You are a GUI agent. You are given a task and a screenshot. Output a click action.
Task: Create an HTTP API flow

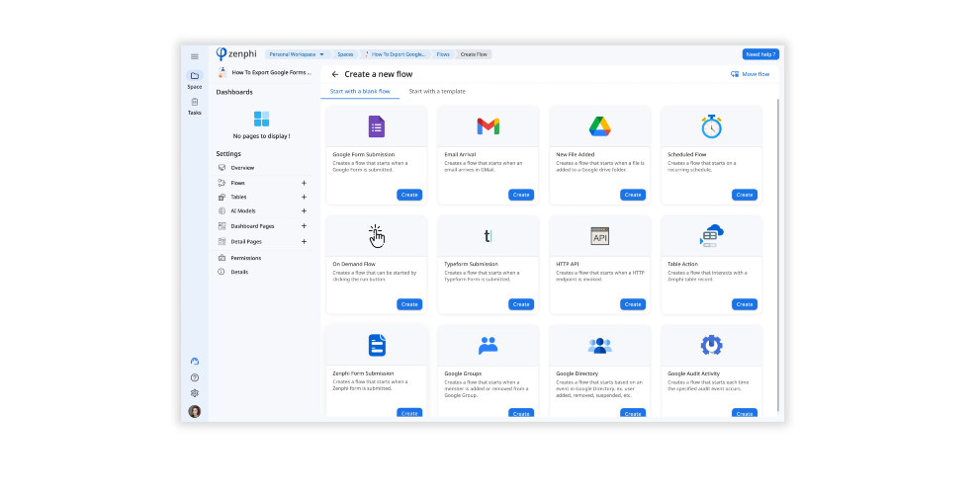[x=633, y=304]
